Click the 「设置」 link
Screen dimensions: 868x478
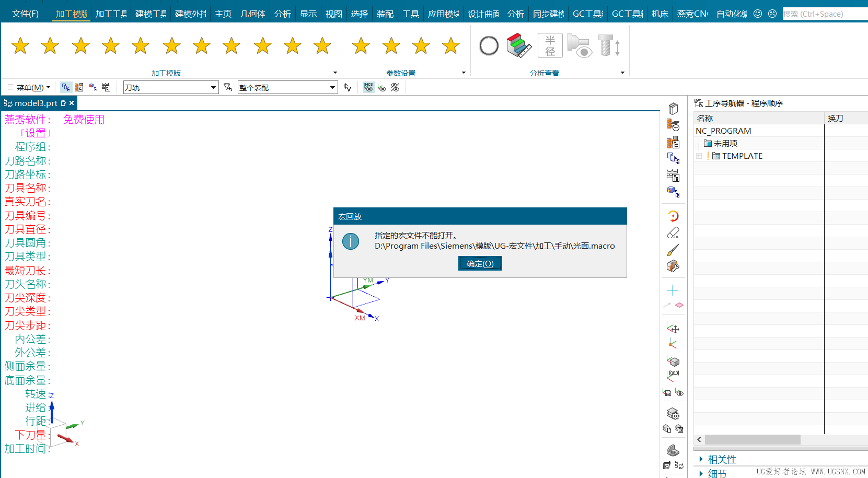tap(36, 133)
